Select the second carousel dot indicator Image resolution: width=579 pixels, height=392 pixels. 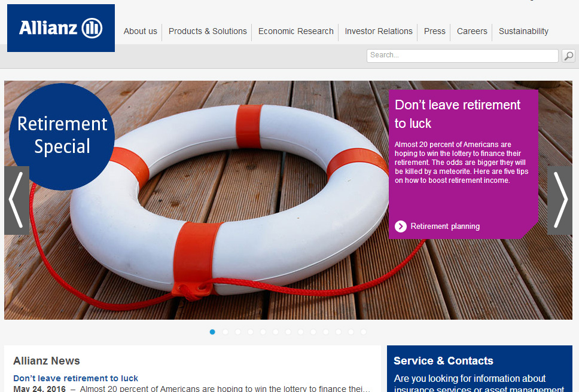pyautogui.click(x=225, y=332)
